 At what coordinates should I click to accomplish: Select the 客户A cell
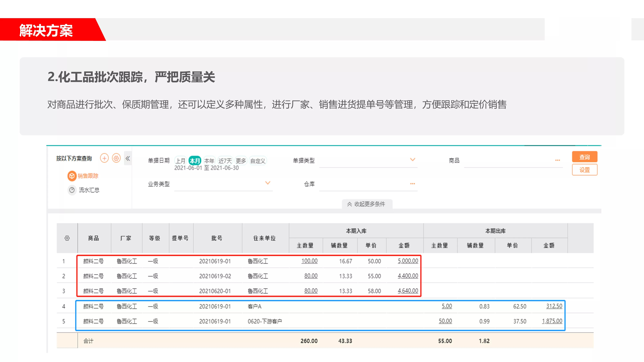255,306
